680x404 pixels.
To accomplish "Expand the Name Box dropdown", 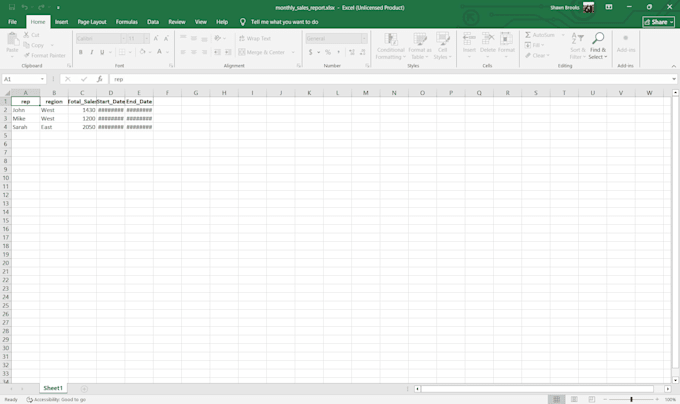I will (x=42, y=79).
